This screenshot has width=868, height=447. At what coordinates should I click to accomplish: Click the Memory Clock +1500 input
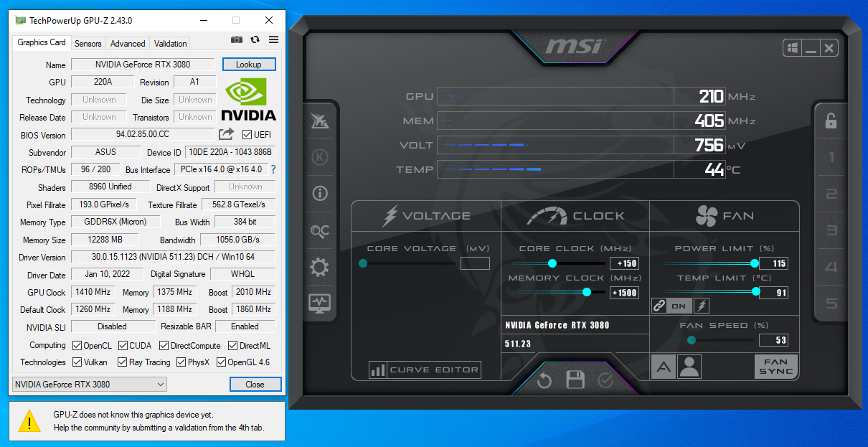(x=625, y=292)
